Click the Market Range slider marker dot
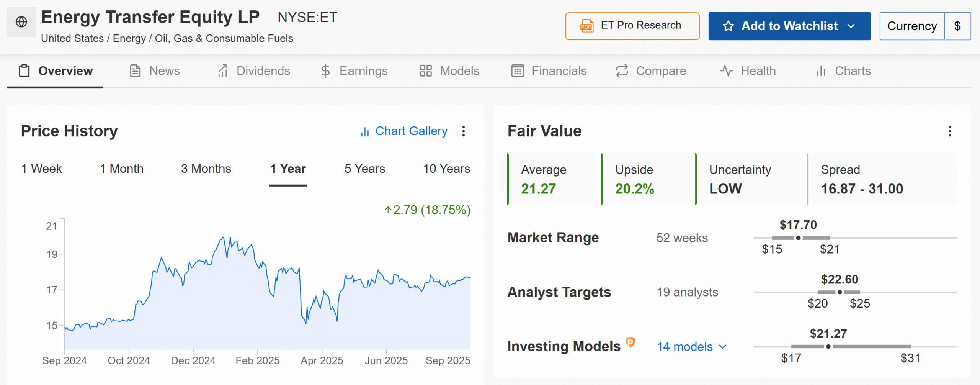Image resolution: width=980 pixels, height=385 pixels. 798,238
